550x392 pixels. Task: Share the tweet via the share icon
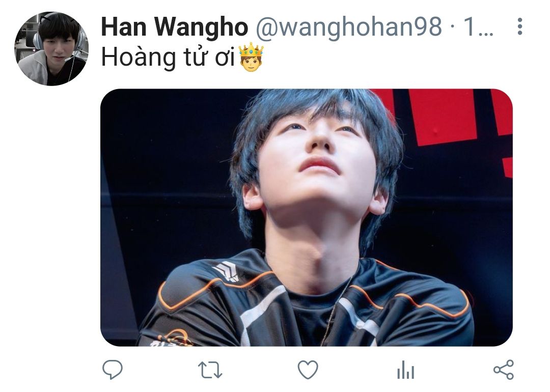tap(504, 370)
